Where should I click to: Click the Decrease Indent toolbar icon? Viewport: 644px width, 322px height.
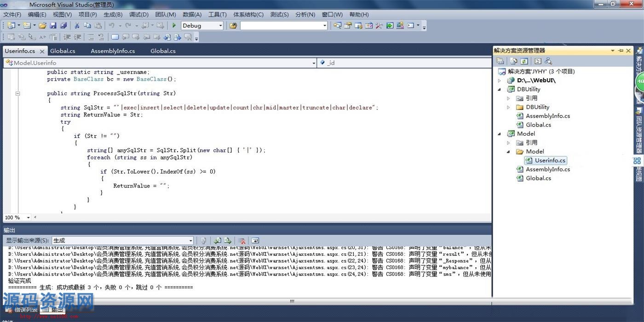[67, 37]
